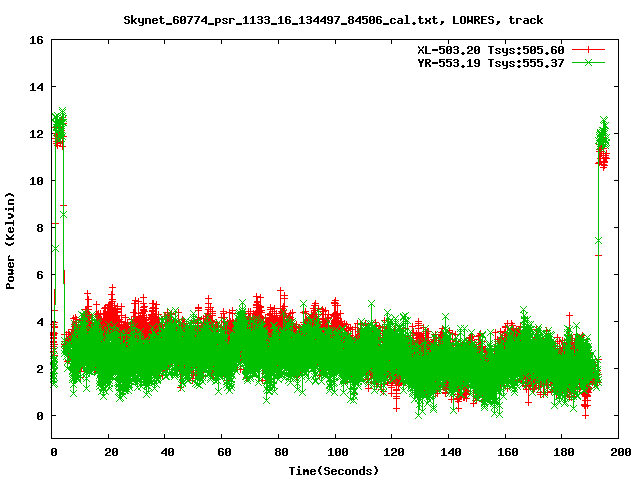Image resolution: width=640 pixels, height=480 pixels.
Task: Click x-axis tick label '140'
Action: (x=451, y=452)
